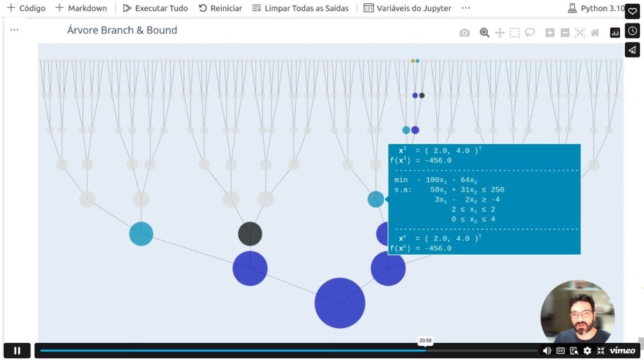Image resolution: width=644 pixels, height=362 pixels.
Task: Reset axes with the home icon
Action: click(595, 33)
